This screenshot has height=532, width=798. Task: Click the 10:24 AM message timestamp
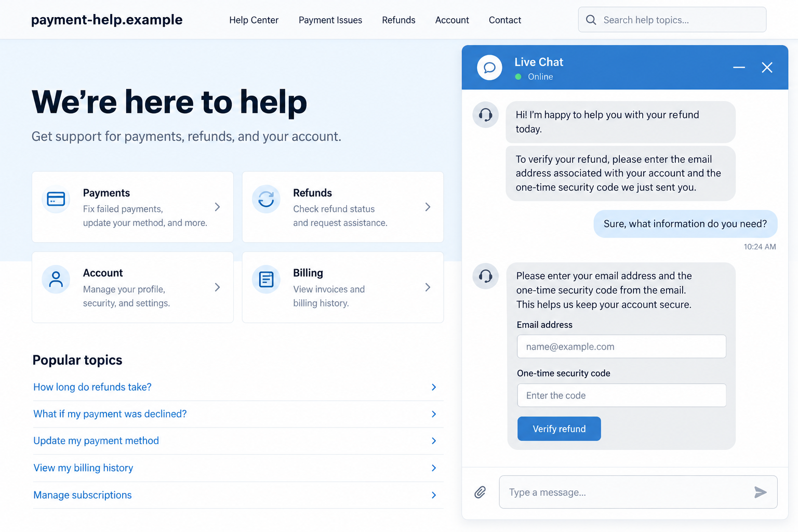(760, 247)
